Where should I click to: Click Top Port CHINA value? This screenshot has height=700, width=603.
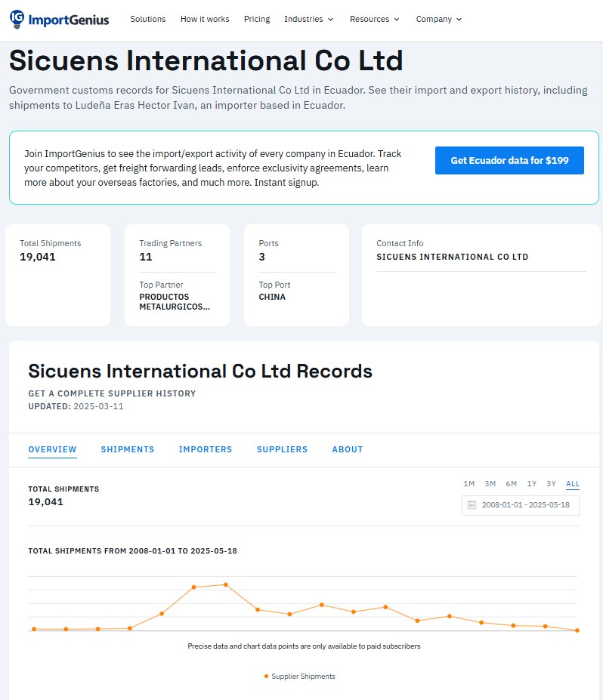point(272,297)
